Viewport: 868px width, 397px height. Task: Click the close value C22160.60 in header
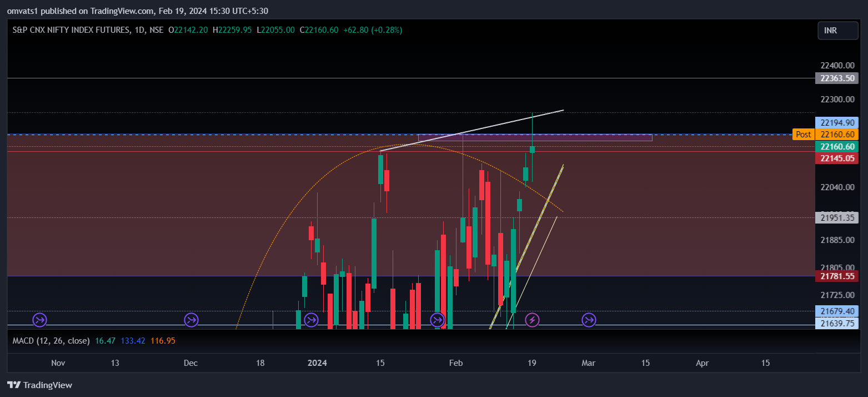tap(319, 30)
